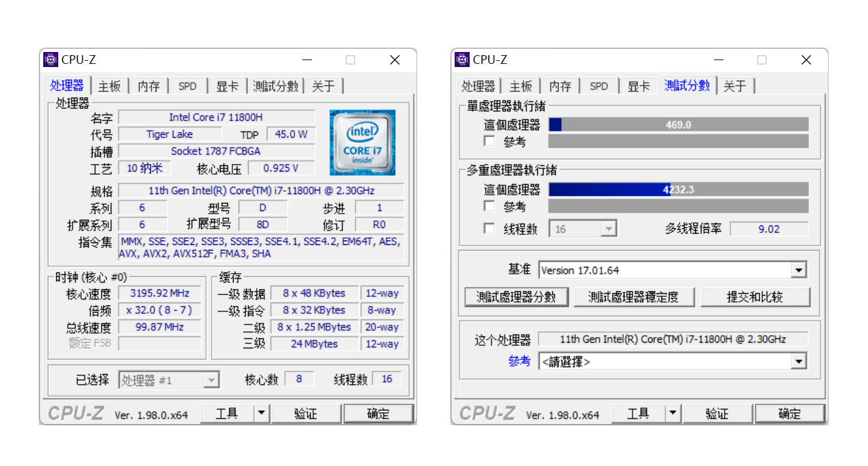Click the 核心电压 0.925 V value
Viewport: 868px width, 466px height.
[x=281, y=168]
